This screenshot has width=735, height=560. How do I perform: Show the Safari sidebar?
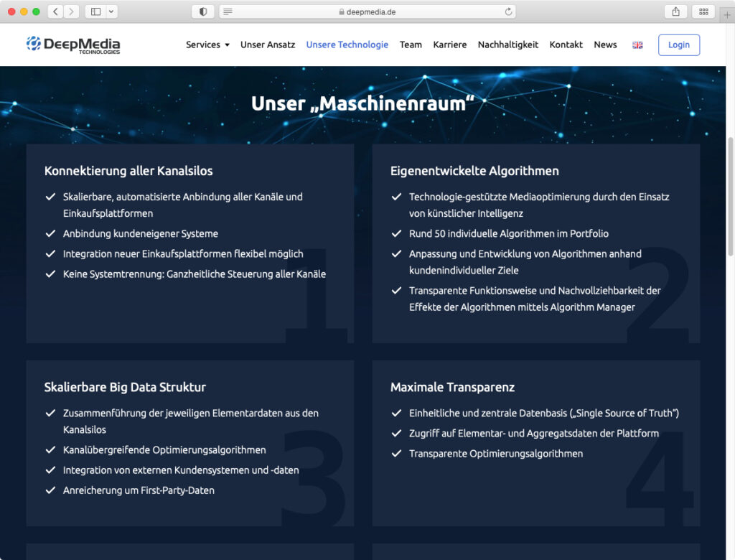point(95,11)
